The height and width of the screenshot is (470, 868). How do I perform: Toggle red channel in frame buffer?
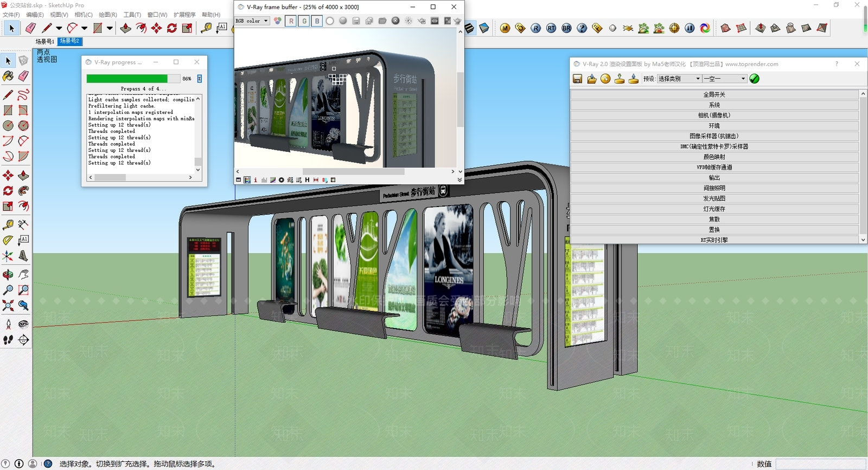[291, 21]
